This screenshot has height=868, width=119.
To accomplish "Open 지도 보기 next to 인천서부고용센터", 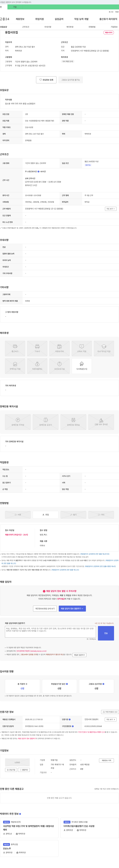I will pos(111,719).
